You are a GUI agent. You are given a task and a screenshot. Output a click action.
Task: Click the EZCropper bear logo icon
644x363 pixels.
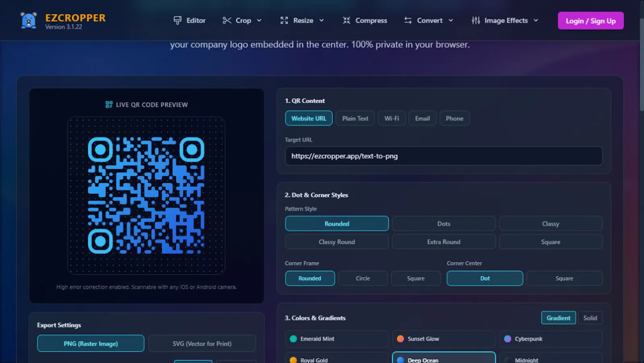click(x=29, y=21)
